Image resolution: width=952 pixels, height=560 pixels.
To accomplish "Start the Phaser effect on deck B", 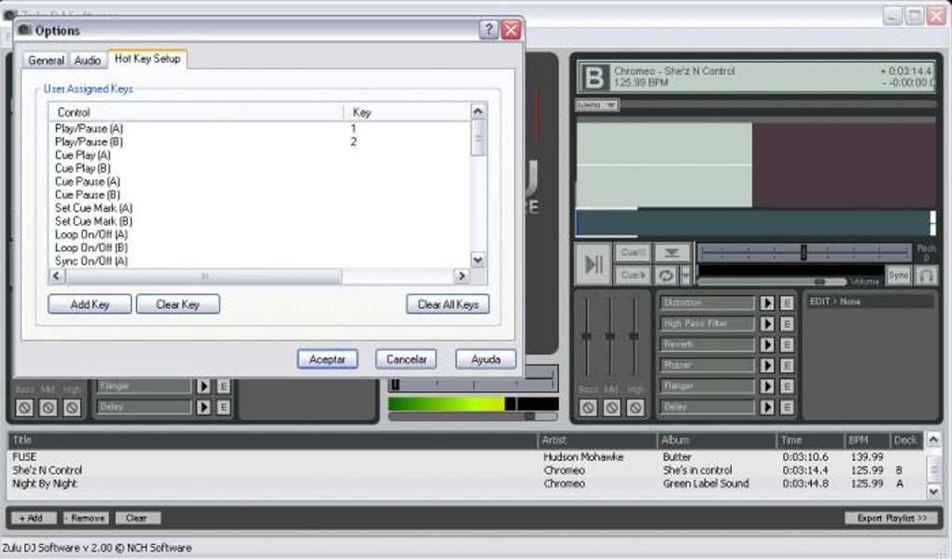I will click(x=767, y=365).
